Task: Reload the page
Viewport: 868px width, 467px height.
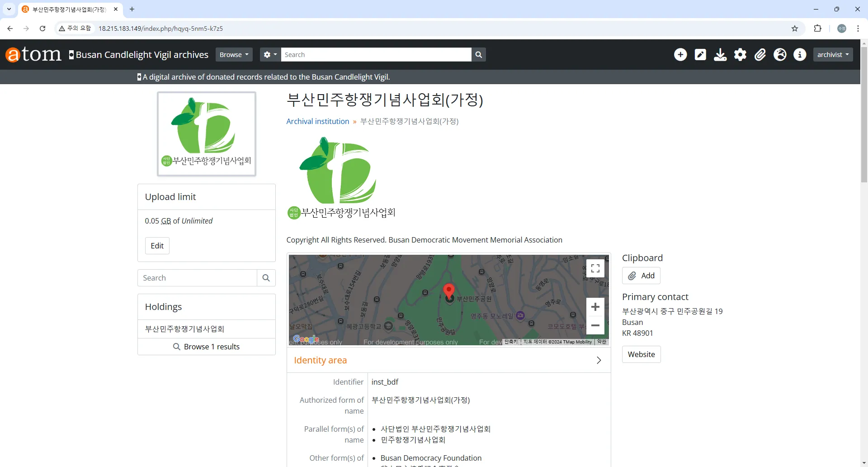Action: (42, 29)
